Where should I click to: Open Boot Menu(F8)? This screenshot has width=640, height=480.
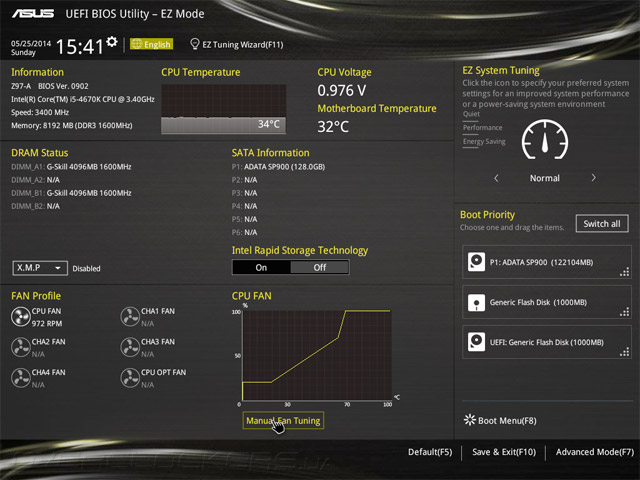(x=500, y=420)
